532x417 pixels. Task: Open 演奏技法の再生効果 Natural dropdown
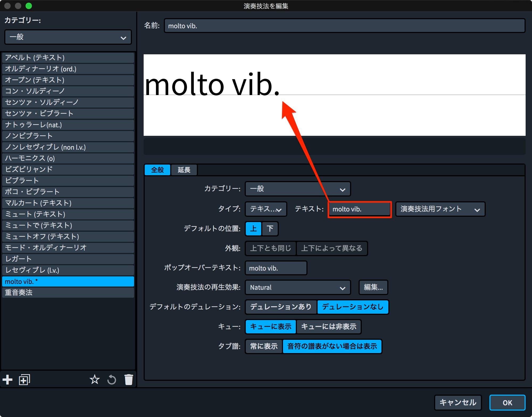point(298,287)
